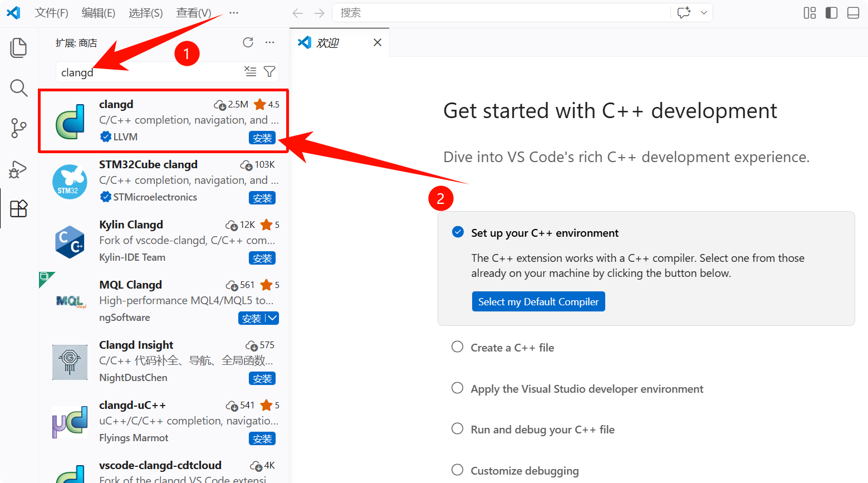
Task: Open the install dropdown arrow for MQL Clangd
Action: click(272, 318)
